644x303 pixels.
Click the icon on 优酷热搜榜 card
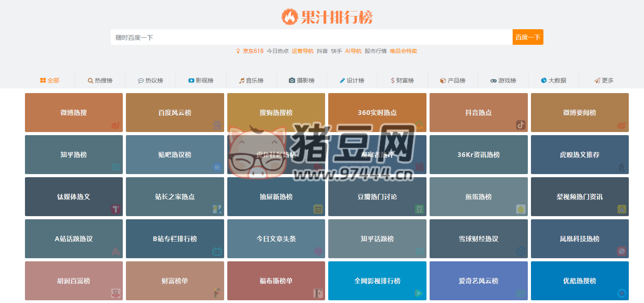622,293
